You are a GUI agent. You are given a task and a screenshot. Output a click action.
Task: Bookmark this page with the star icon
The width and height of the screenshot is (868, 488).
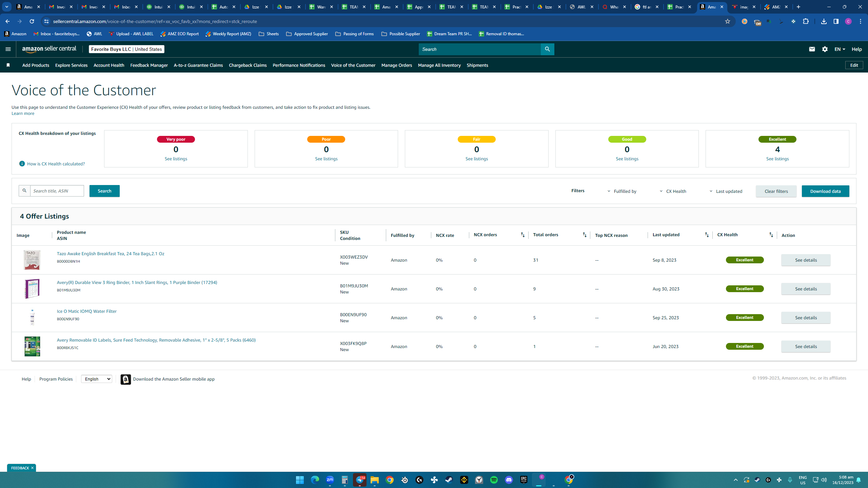point(727,21)
